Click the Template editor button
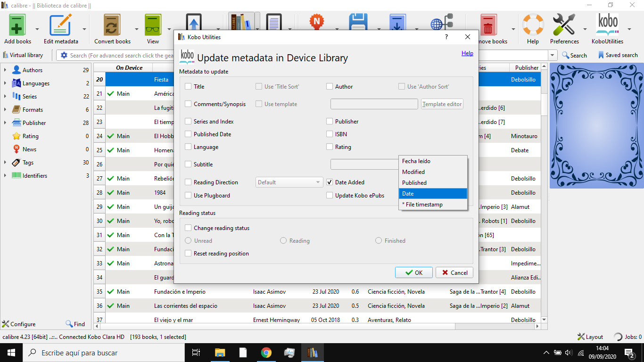Image resolution: width=644 pixels, height=362 pixels. click(x=442, y=104)
